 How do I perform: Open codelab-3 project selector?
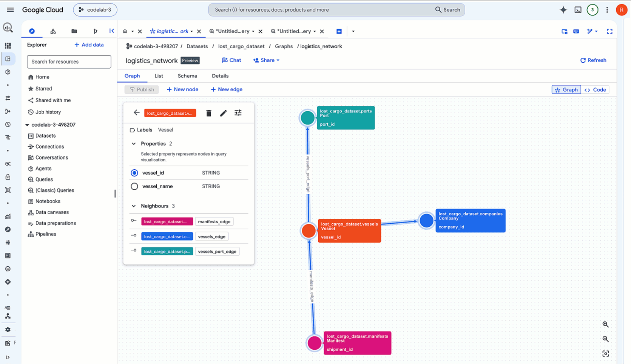tap(95, 10)
